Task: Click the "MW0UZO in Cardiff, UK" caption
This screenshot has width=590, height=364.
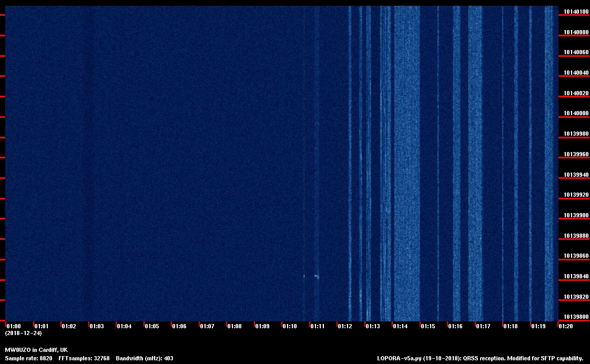Action: (x=36, y=350)
